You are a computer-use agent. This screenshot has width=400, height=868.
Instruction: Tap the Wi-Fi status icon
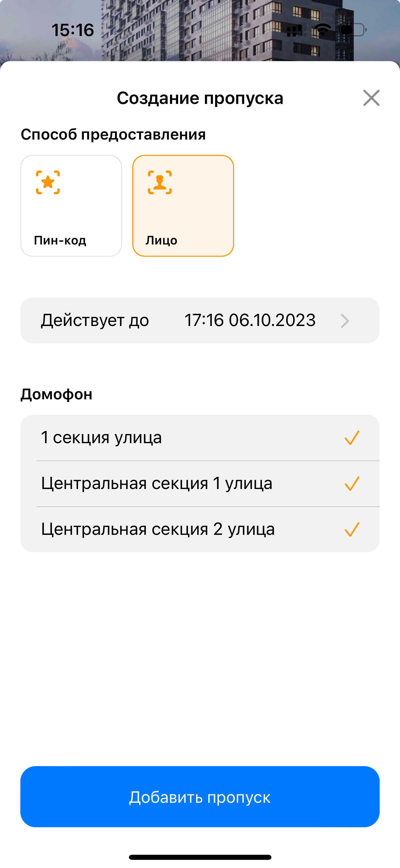coord(322,30)
